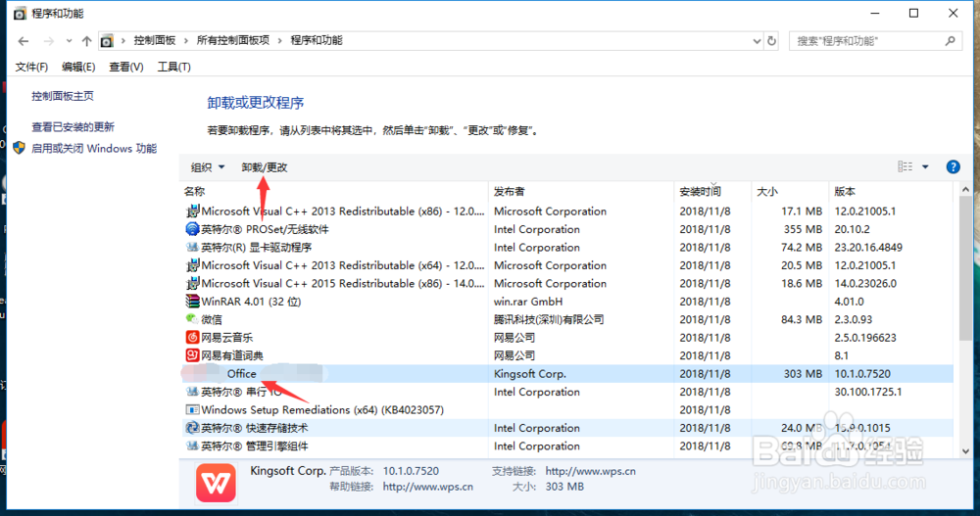Image resolution: width=980 pixels, height=516 pixels.
Task: Click the WeChat 微信 icon
Action: click(192, 319)
